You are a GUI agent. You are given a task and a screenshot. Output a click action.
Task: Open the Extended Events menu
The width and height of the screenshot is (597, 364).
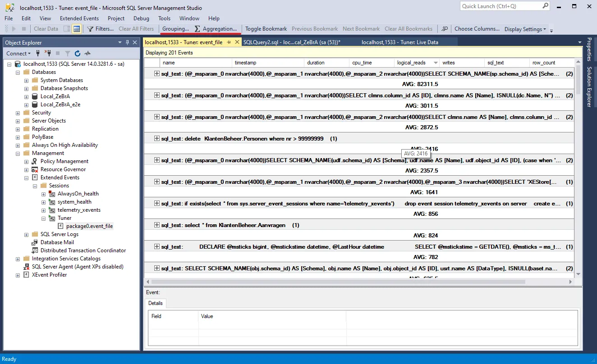point(79,18)
